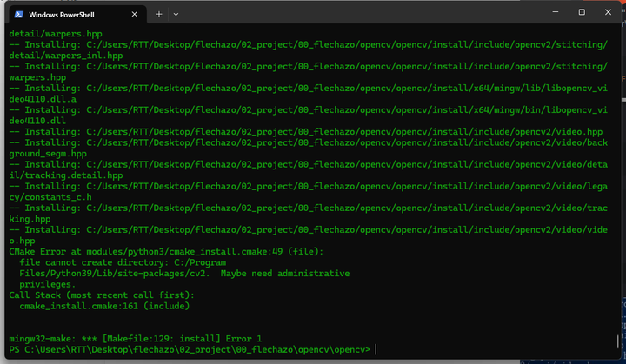Screen dimensions: 626x364
Task: Open the new tab profile dropdown chevron
Action: point(176,15)
